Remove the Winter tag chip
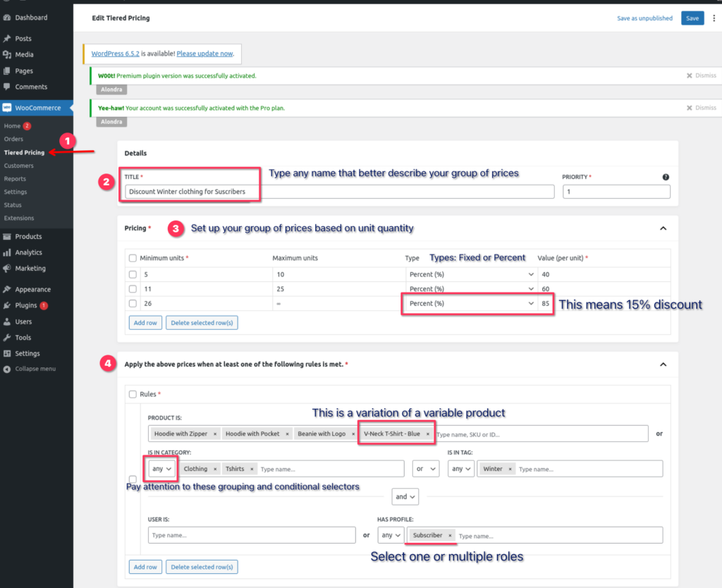This screenshot has width=722, height=588. 510,469
